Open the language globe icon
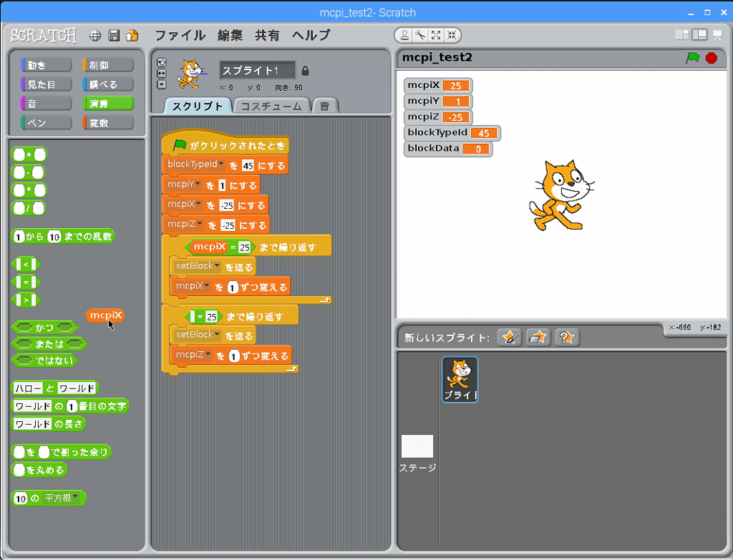The image size is (733, 560). (95, 35)
